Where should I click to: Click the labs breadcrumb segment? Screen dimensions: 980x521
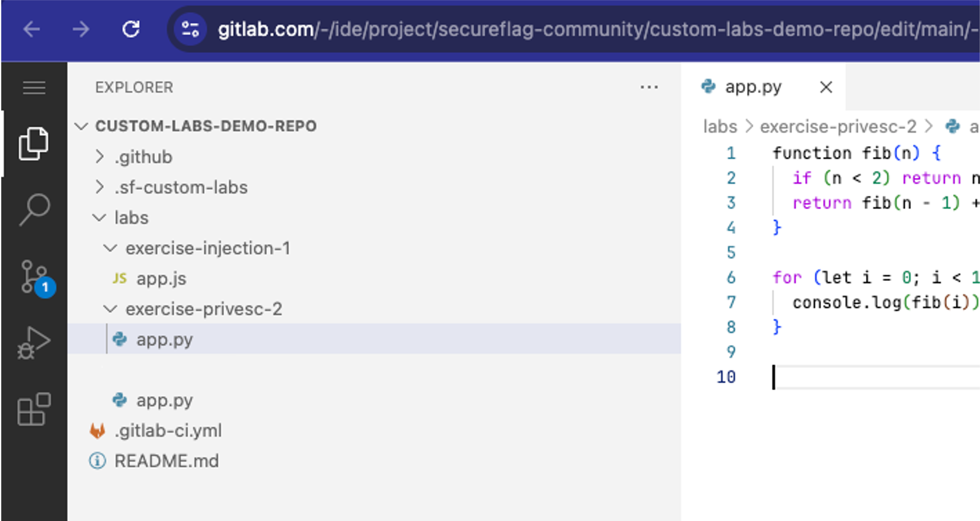[720, 127]
